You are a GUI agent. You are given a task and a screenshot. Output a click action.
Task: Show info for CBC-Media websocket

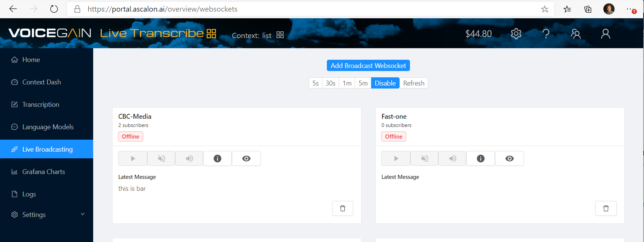pos(218,158)
